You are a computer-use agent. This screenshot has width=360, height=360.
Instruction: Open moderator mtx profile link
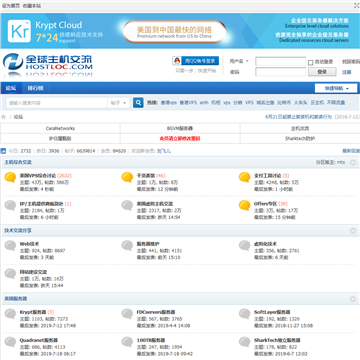coord(341,162)
